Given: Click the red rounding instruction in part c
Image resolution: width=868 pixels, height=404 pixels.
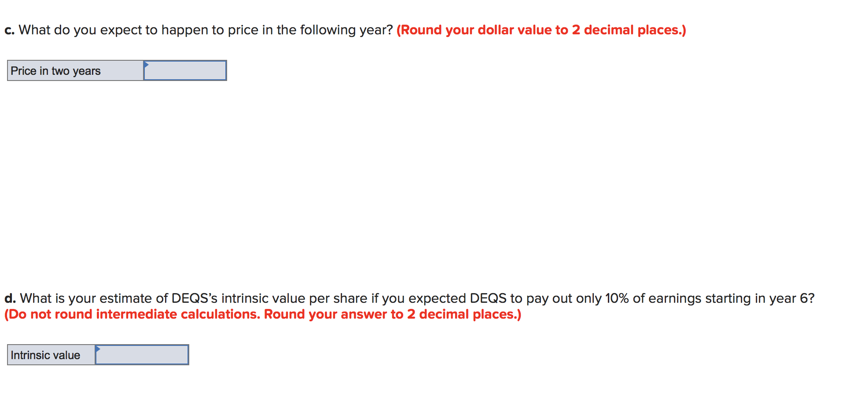Looking at the screenshot, I should [541, 29].
